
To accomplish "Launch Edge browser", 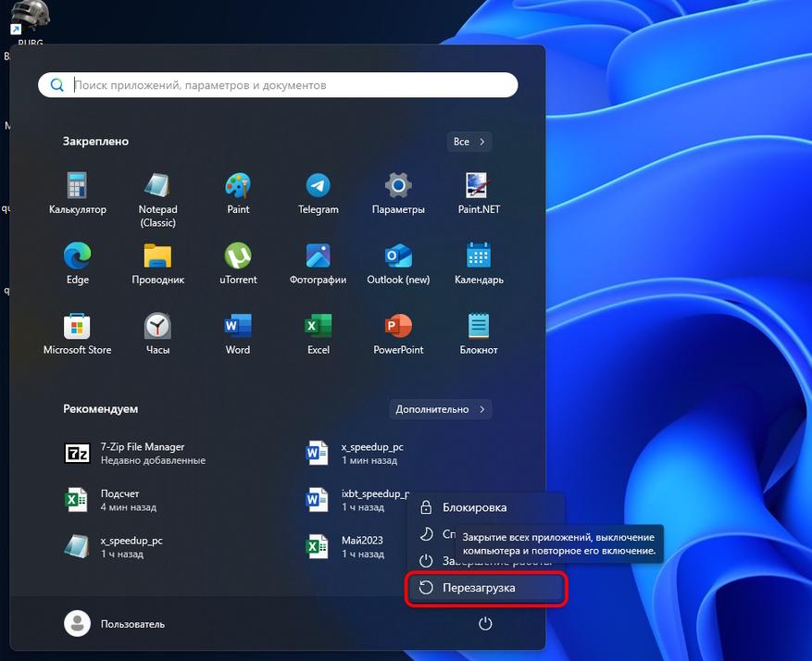I will coord(77,264).
